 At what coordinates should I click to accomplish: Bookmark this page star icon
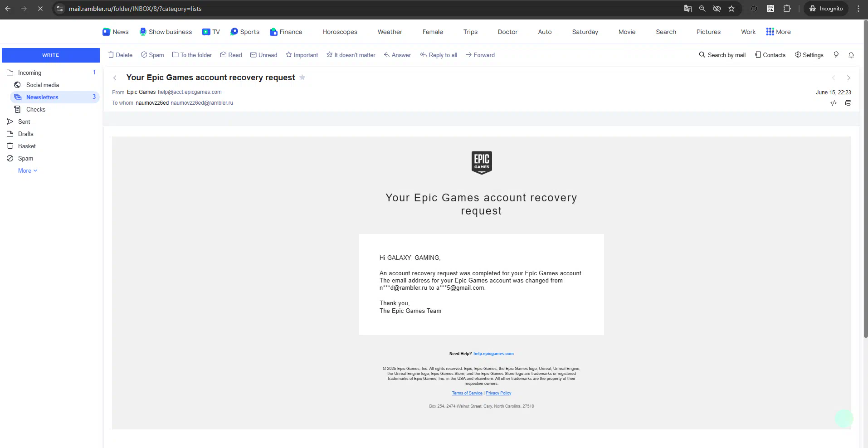point(731,9)
